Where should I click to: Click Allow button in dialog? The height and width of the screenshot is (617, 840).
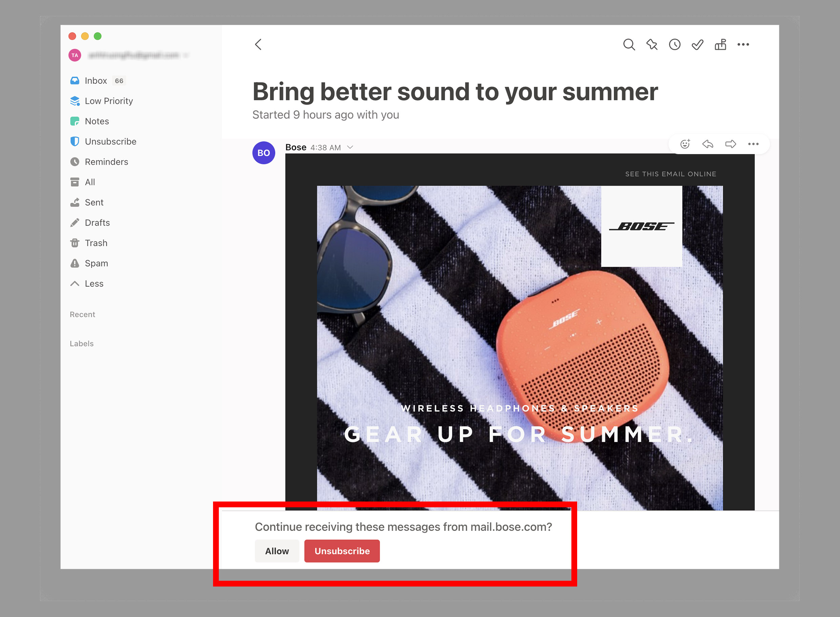pos(276,551)
